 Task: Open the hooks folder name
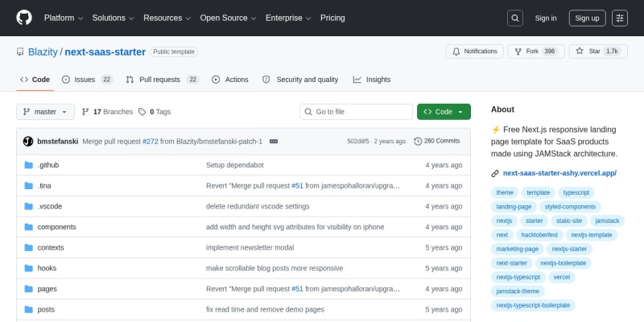pyautogui.click(x=47, y=268)
